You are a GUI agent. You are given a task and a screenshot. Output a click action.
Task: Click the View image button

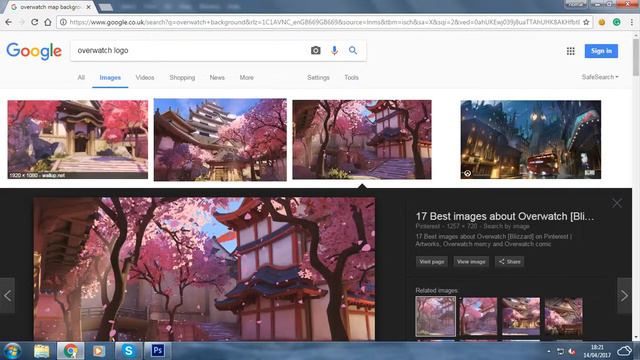(x=471, y=262)
